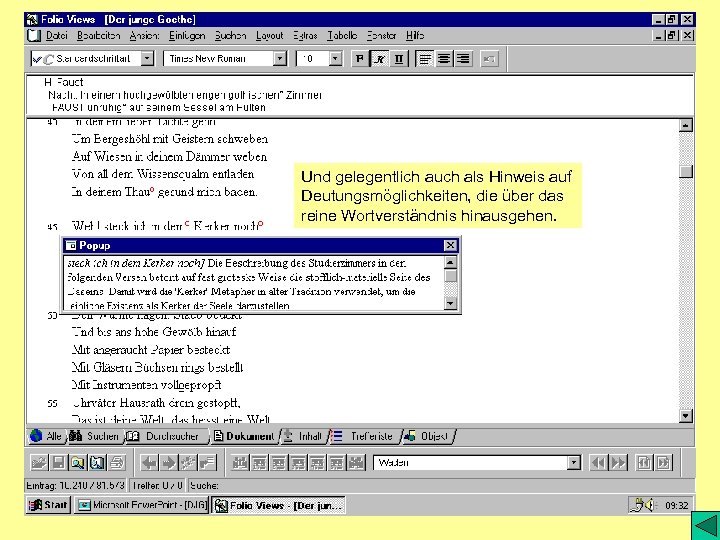The image size is (720, 540).
Task: Select the Dokument tab
Action: (244, 436)
